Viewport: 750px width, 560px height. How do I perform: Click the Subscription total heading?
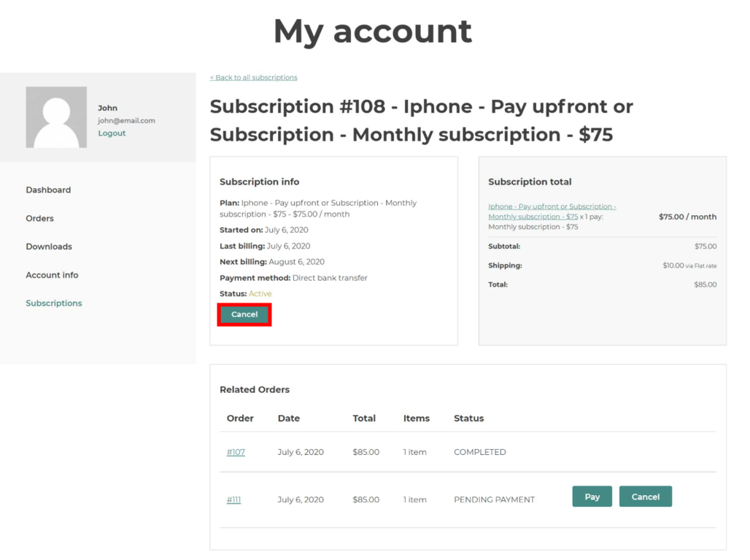[530, 182]
